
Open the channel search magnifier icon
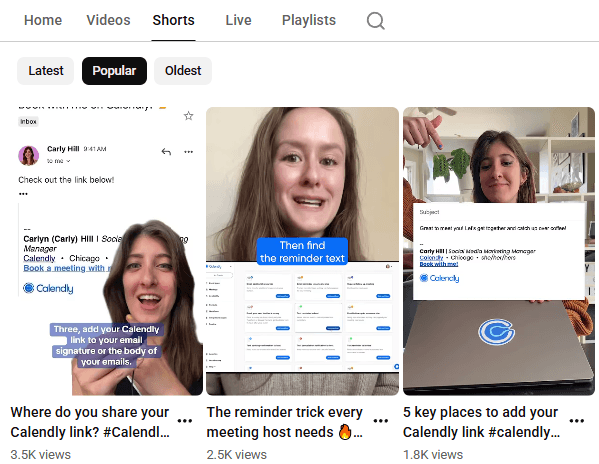[x=376, y=21]
